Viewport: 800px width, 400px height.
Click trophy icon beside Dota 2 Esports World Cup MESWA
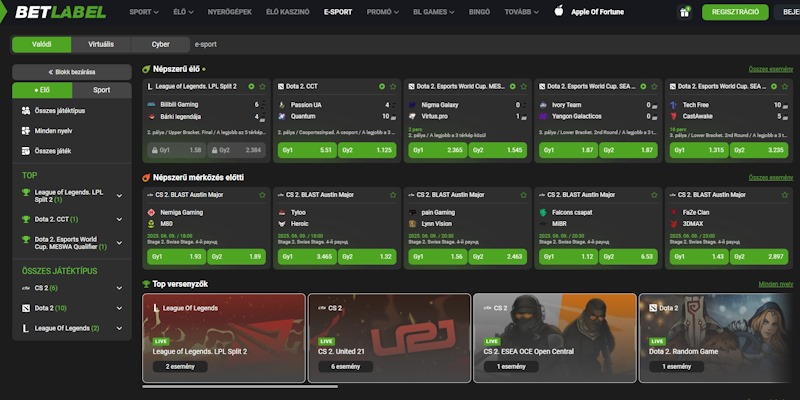coord(26,239)
